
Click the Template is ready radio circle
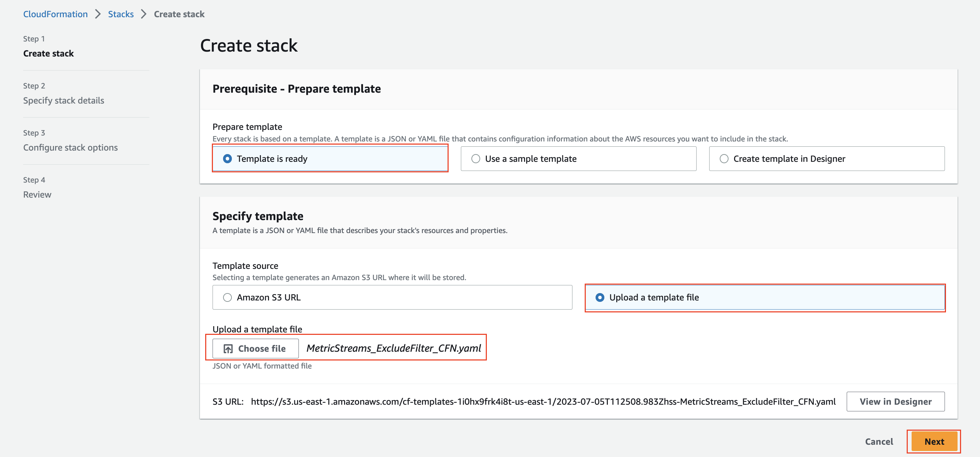[x=227, y=158]
